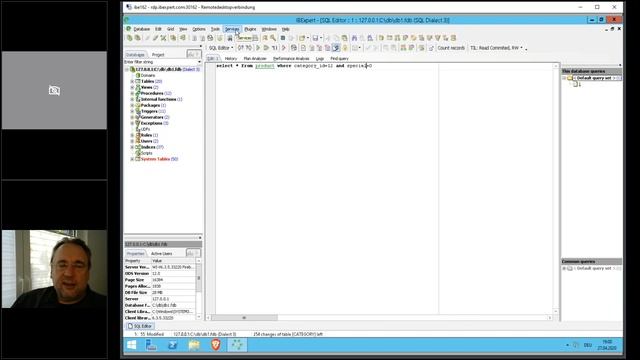Open the TIL: Read Committed dropdown
This screenshot has height=360, width=640.
496,48
